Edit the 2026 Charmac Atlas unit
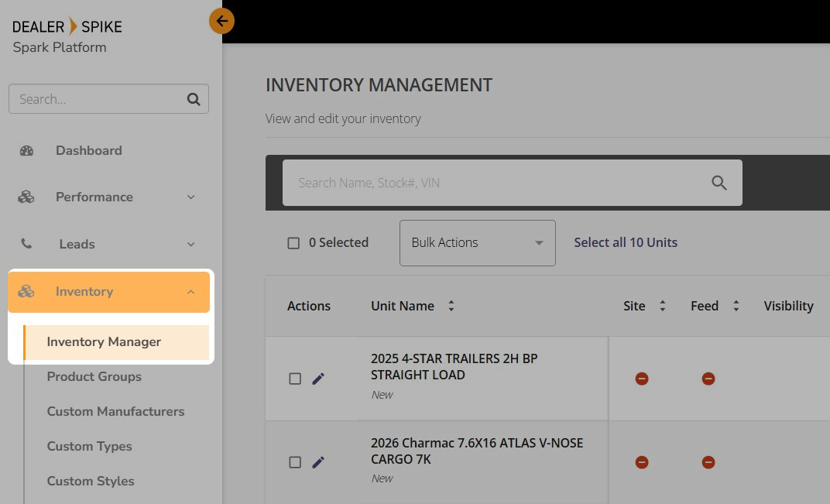 click(317, 462)
